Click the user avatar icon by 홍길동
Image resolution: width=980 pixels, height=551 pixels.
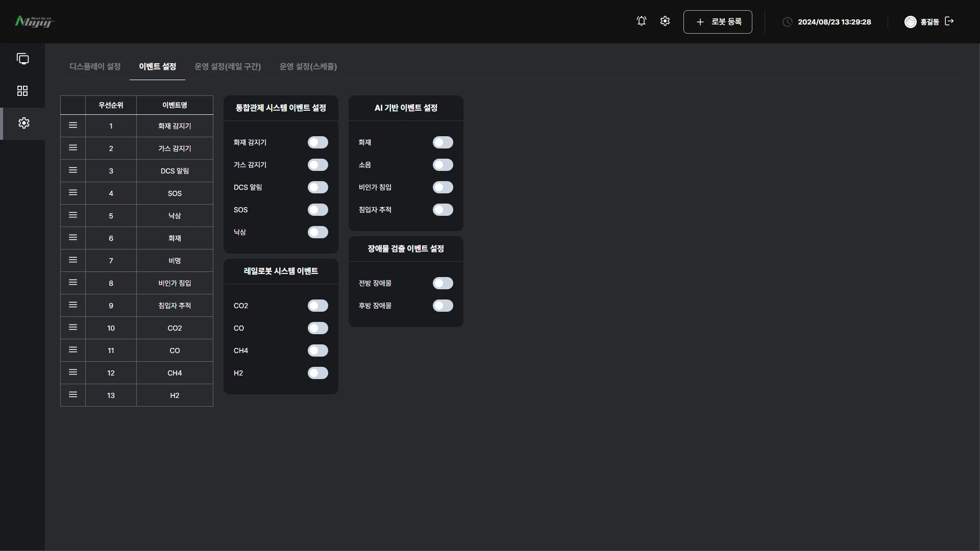pyautogui.click(x=910, y=22)
